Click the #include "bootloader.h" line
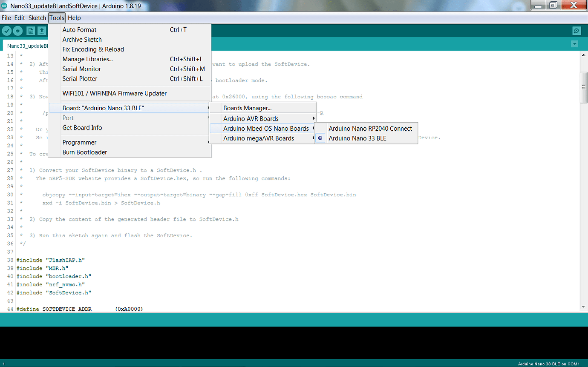Screen dimensions: 588x367 pyautogui.click(x=54, y=276)
